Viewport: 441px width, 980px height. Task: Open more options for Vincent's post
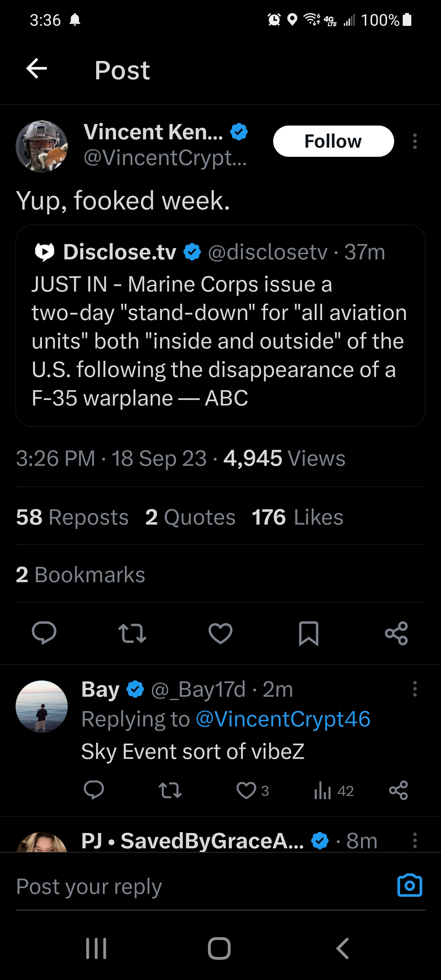tap(415, 141)
